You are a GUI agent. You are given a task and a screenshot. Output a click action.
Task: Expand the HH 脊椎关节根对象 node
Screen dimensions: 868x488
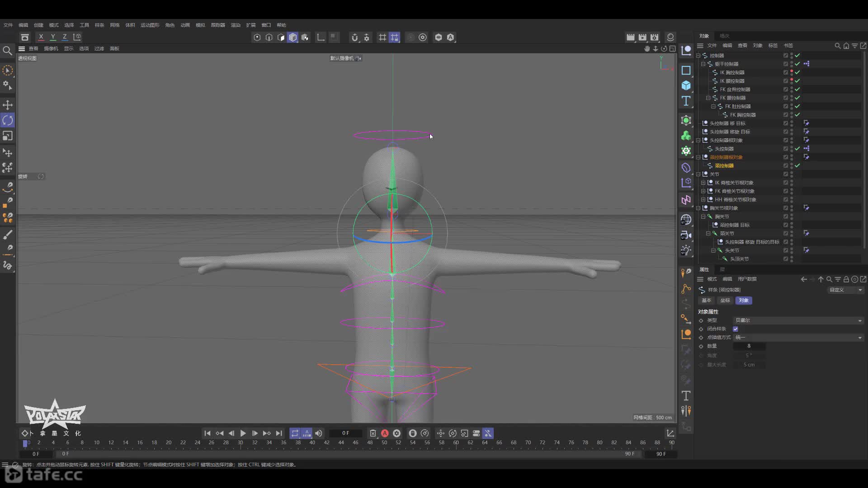click(703, 200)
